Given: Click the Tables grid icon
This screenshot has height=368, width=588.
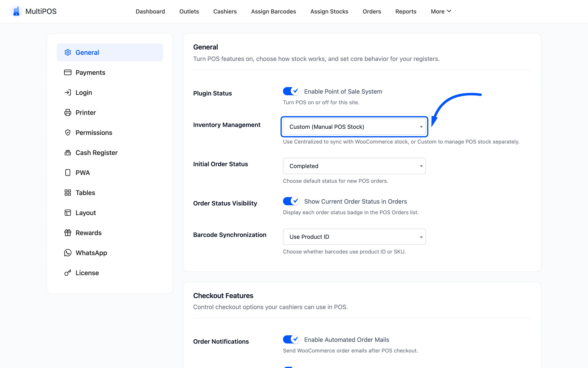Looking at the screenshot, I should (x=68, y=193).
